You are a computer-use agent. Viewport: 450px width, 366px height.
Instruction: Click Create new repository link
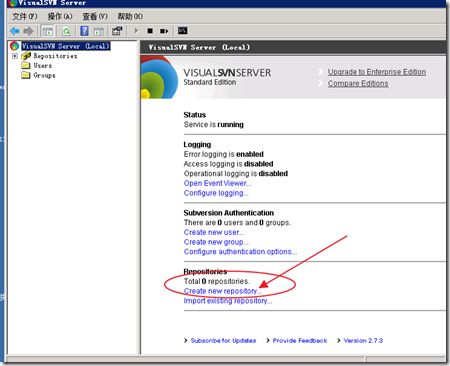pyautogui.click(x=222, y=291)
